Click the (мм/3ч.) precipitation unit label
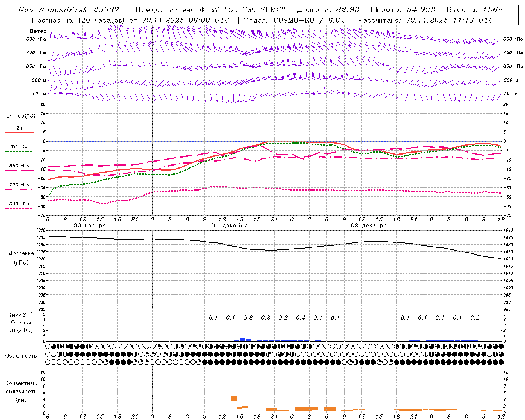This screenshot has width=525, height=420. (x=21, y=315)
